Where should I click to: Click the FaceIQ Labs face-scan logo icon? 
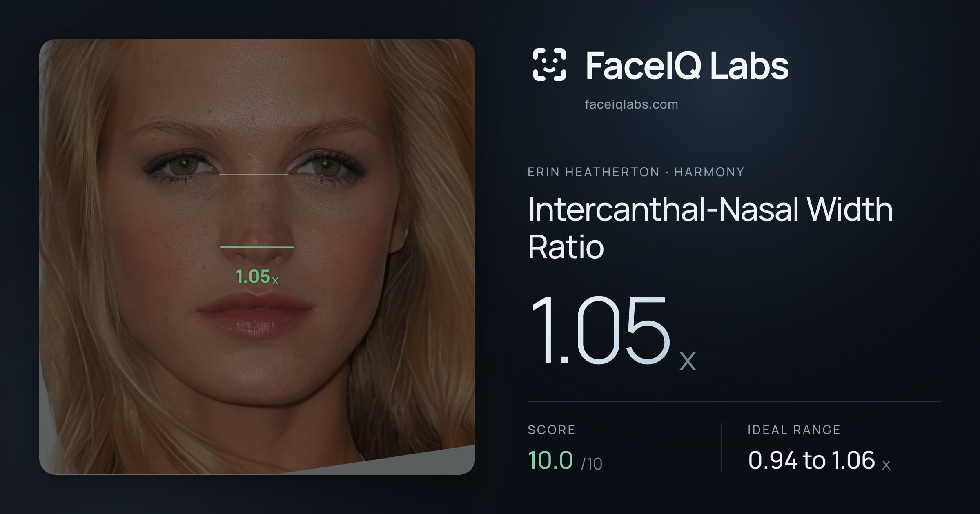coord(549,64)
